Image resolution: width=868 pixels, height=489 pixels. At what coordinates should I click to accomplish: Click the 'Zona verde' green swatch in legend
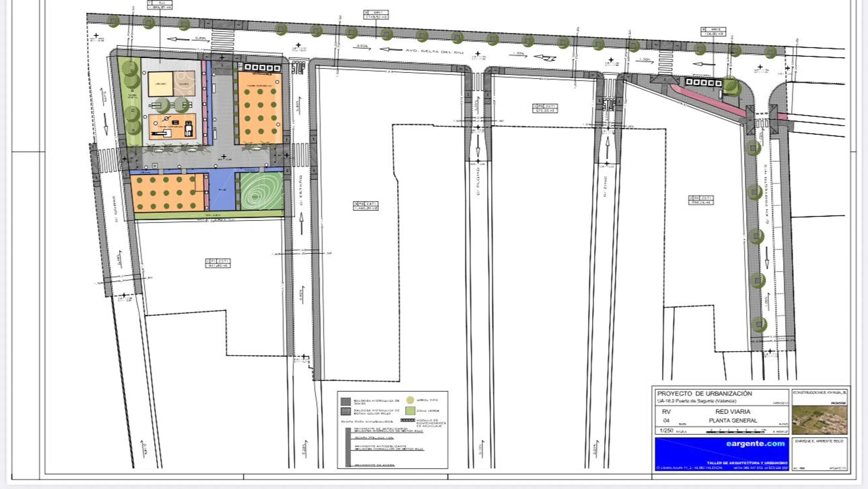pyautogui.click(x=410, y=411)
